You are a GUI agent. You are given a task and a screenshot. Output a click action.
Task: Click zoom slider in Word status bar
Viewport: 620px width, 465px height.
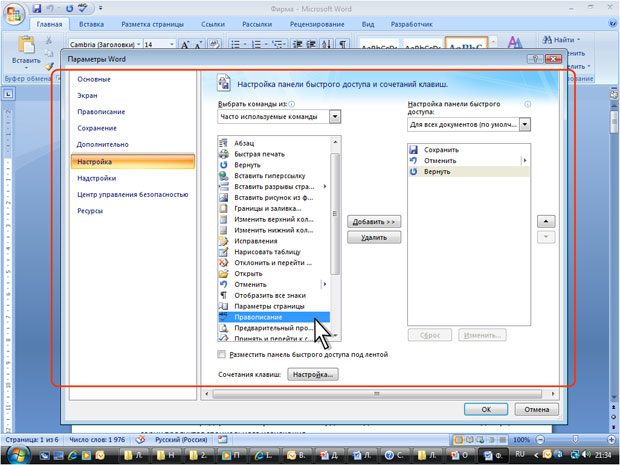pos(575,440)
